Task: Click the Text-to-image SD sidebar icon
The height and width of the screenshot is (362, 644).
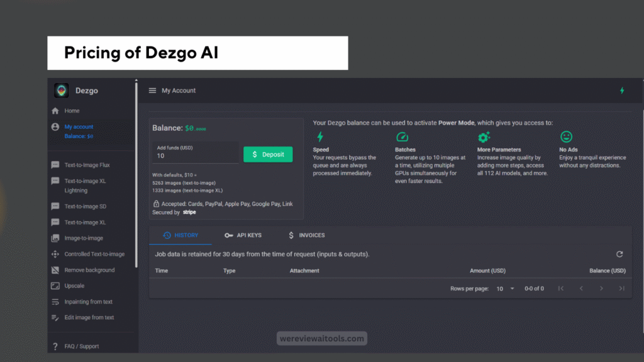Action: pyautogui.click(x=55, y=206)
